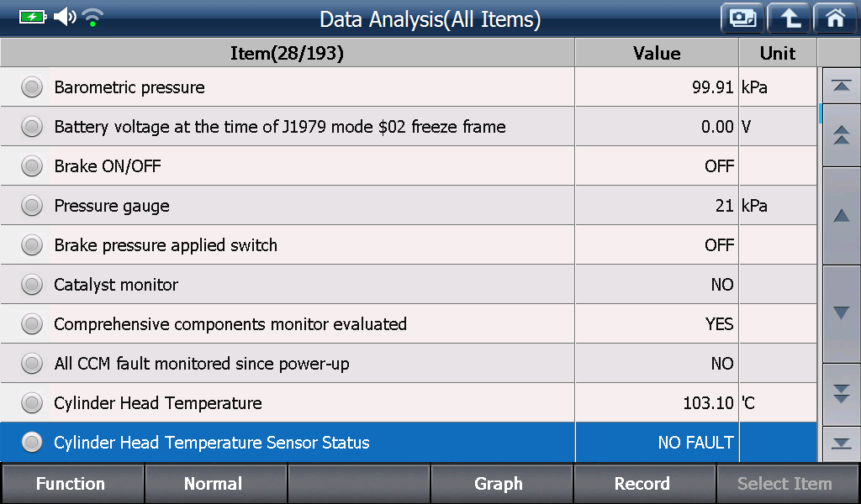Jump to bottom of list arrow
Viewport: 861px width, 504px height.
(841, 444)
